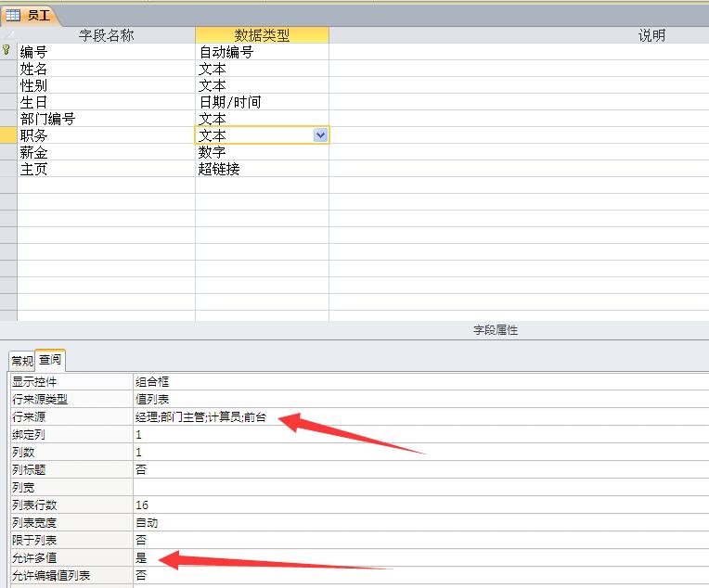
Task: Click the 字段名称 column header
Action: tap(107, 35)
